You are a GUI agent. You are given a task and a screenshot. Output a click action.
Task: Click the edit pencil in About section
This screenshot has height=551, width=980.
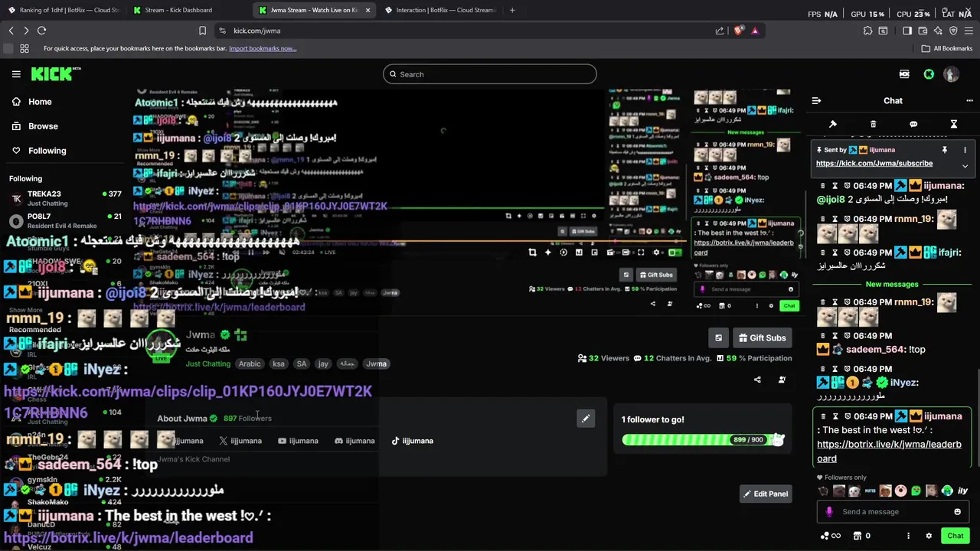(x=586, y=419)
